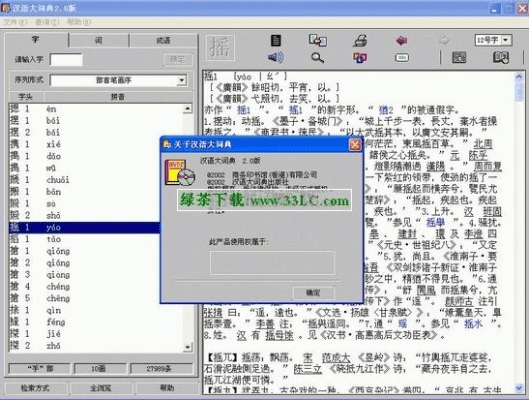Click the 摇 character preview box
The width and height of the screenshot is (529, 400).
[x=220, y=48]
